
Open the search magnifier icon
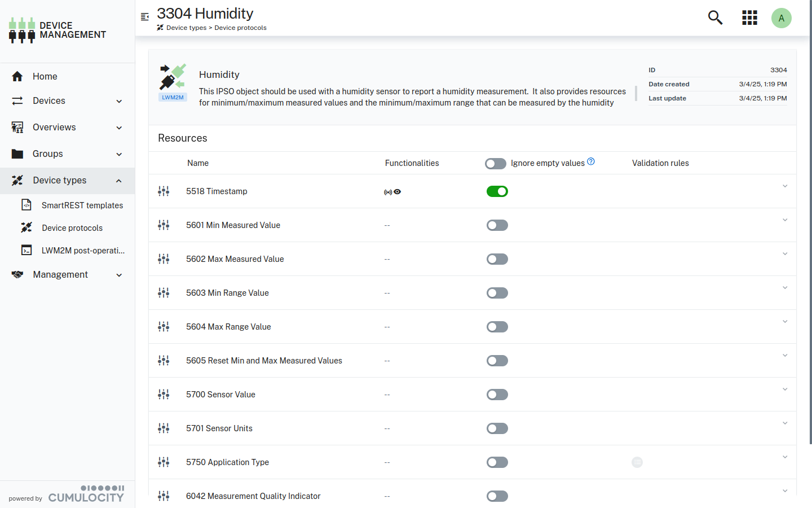715,17
